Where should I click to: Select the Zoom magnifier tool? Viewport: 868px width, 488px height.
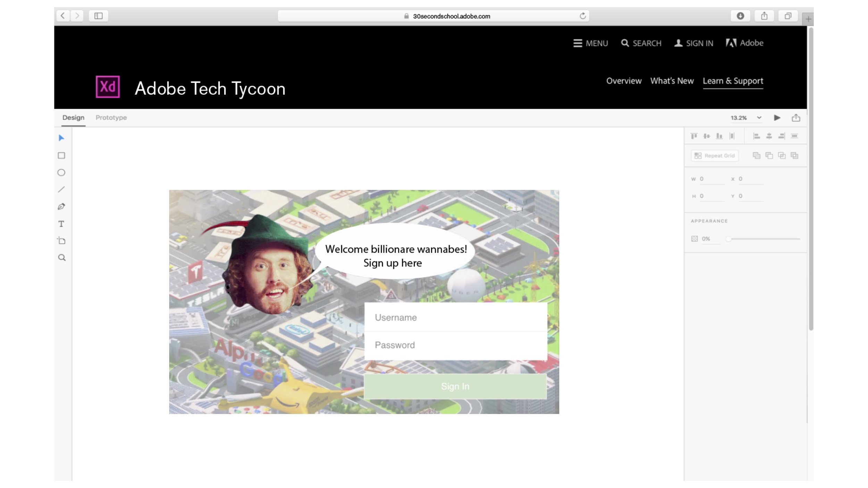(x=62, y=258)
